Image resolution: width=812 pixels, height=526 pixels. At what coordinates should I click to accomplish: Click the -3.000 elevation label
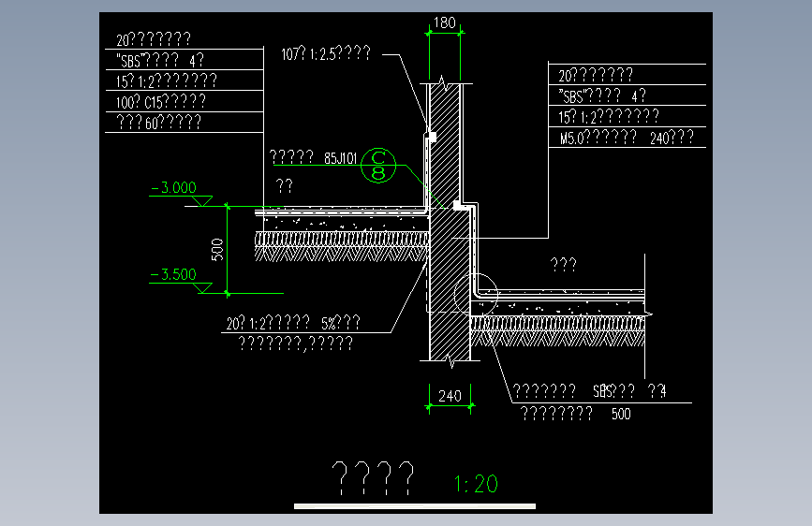173,187
